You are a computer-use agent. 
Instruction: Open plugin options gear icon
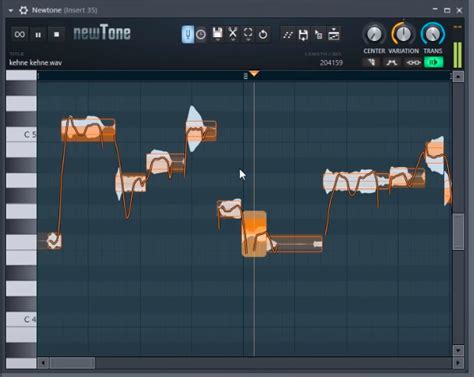(x=23, y=10)
